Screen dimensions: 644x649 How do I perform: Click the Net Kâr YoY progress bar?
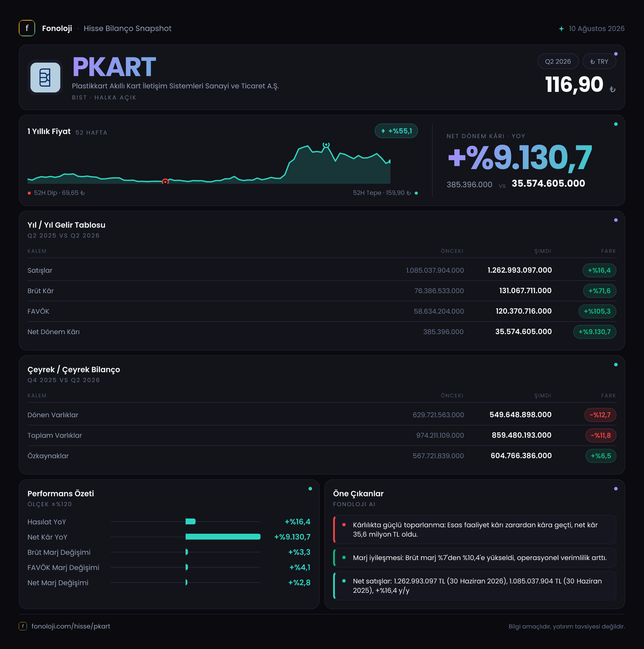(x=223, y=537)
